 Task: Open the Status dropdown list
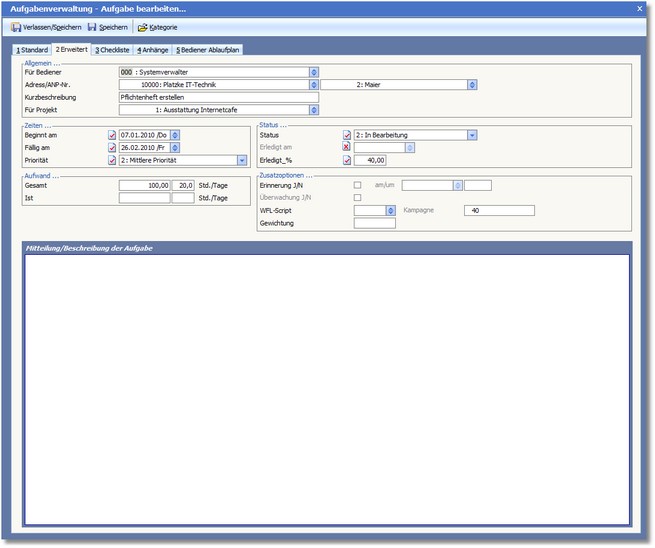click(x=472, y=135)
